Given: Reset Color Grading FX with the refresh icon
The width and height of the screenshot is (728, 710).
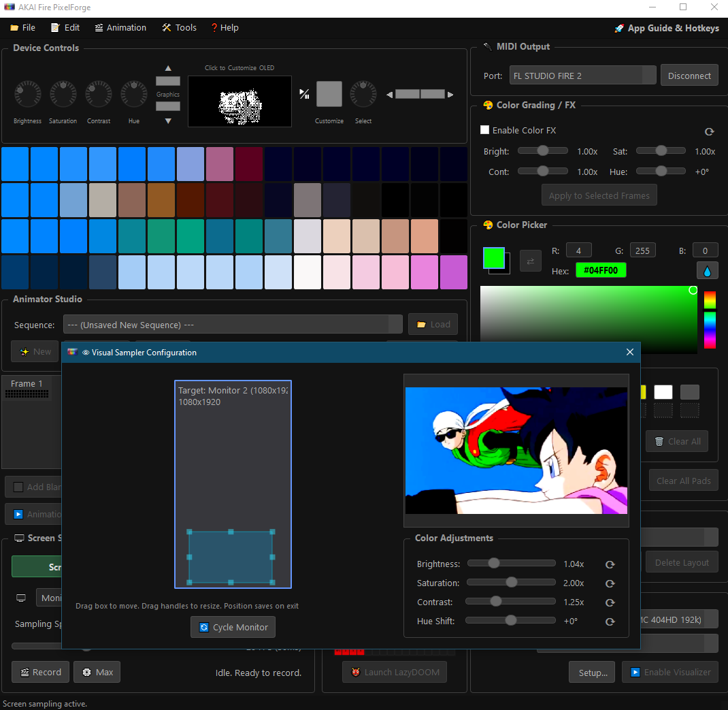Looking at the screenshot, I should (x=709, y=131).
